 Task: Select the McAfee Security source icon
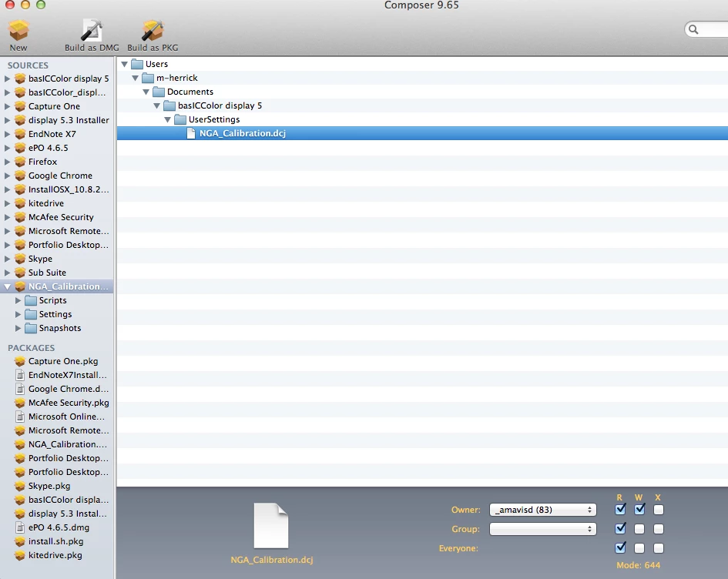pos(20,217)
